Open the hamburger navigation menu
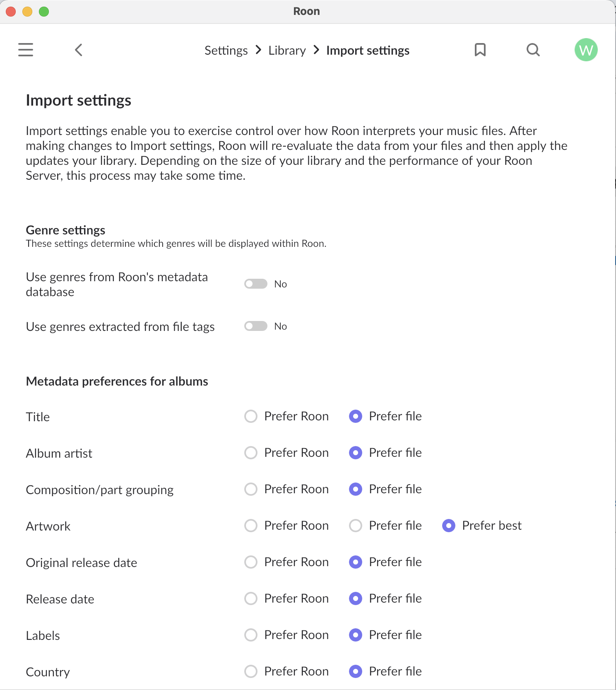Viewport: 616px width, 690px height. (26, 50)
